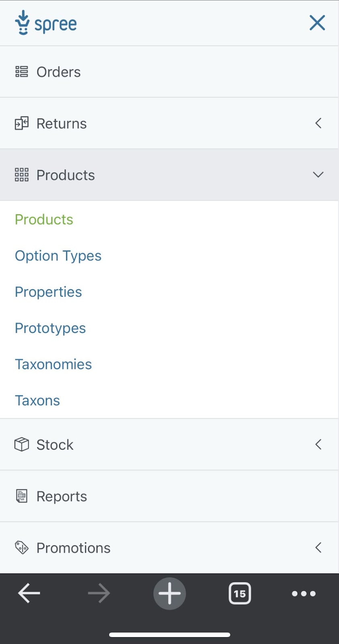Open the browser tabs switcher showing 15
The width and height of the screenshot is (339, 644).
point(240,593)
